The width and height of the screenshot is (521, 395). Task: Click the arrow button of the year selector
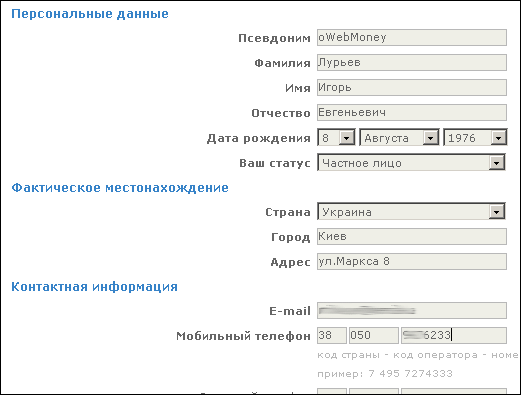click(x=499, y=138)
